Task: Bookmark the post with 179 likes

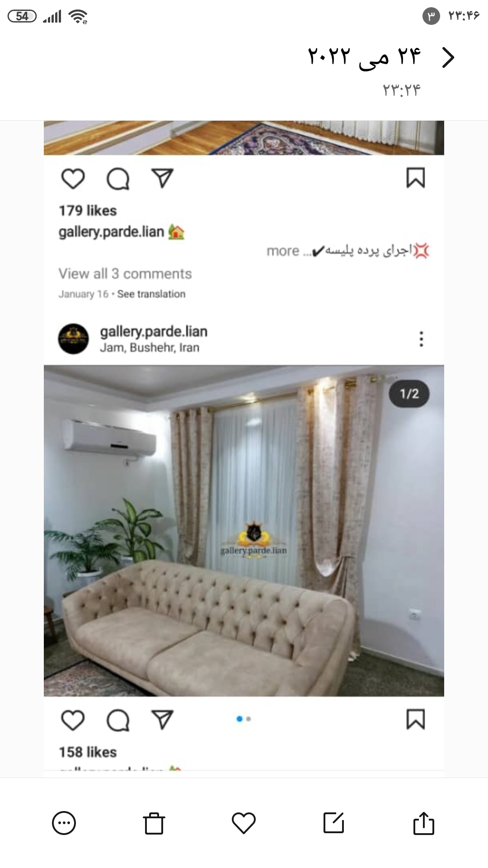Action: 416,178
